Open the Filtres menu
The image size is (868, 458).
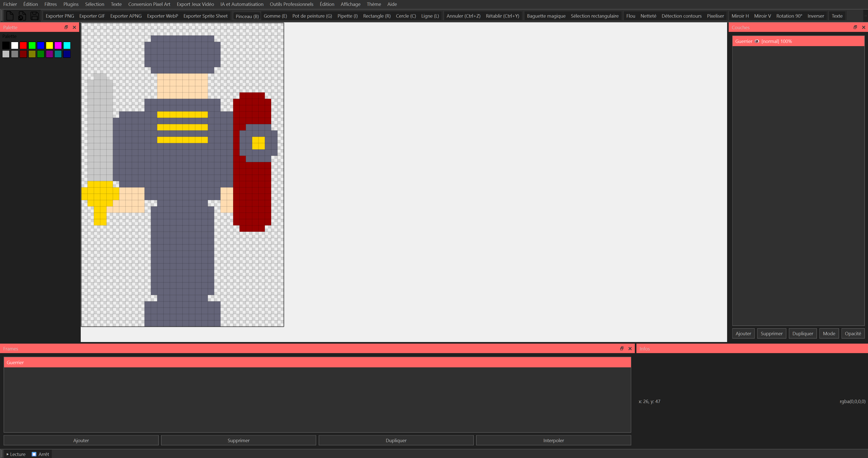click(x=50, y=4)
